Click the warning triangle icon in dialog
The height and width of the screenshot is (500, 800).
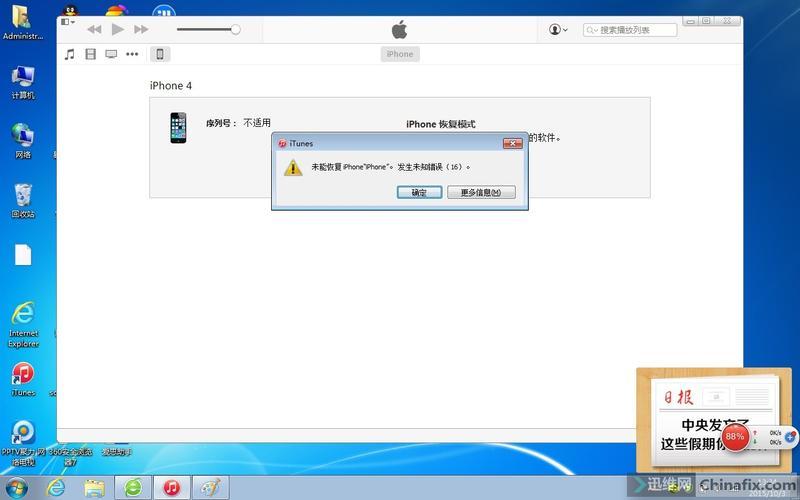[x=293, y=167]
